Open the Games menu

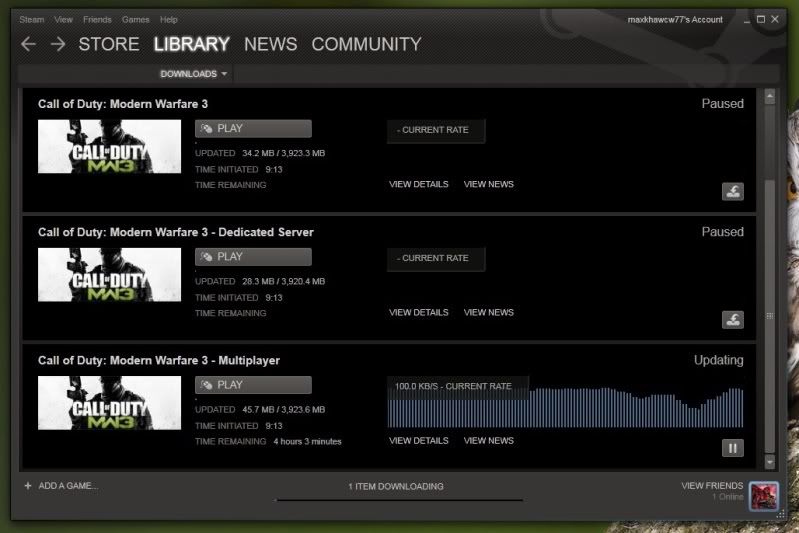point(135,20)
